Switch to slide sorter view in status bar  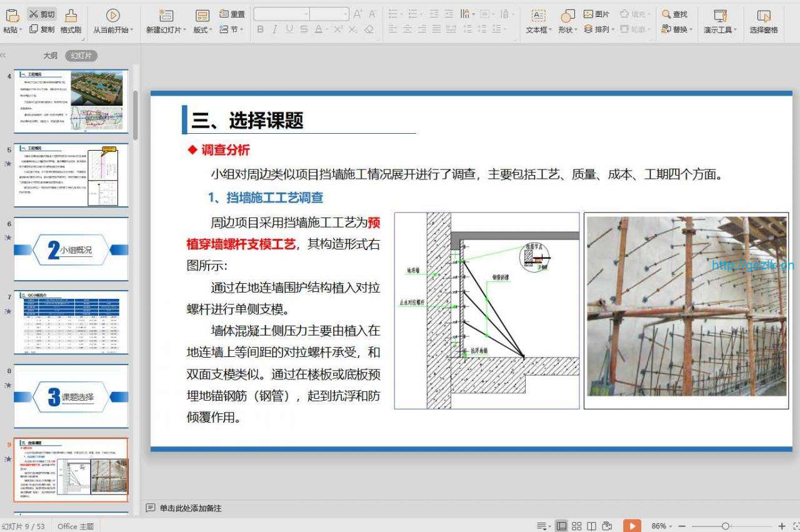click(x=577, y=526)
